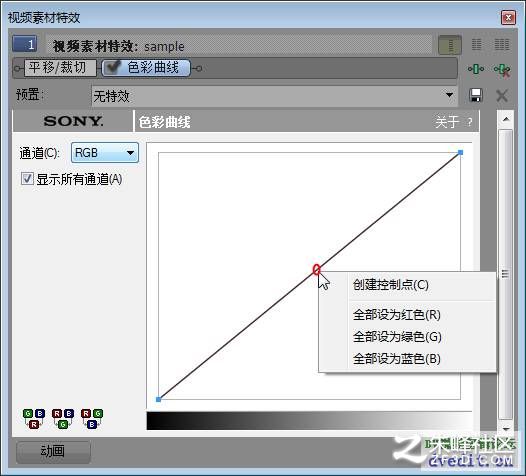This screenshot has height=476, width=526.
Task: Choose 全部设为红色(R) menu entry
Action: pyautogui.click(x=397, y=315)
